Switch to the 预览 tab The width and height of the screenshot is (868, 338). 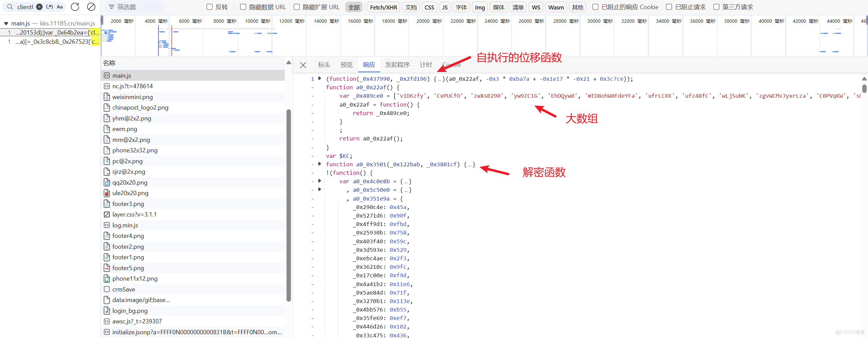click(x=347, y=65)
